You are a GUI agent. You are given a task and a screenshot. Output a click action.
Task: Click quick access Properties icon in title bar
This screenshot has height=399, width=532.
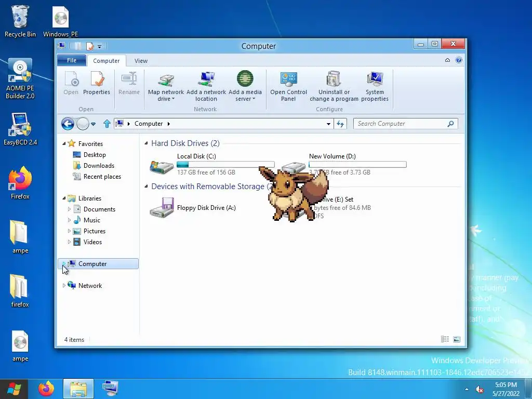tap(90, 46)
